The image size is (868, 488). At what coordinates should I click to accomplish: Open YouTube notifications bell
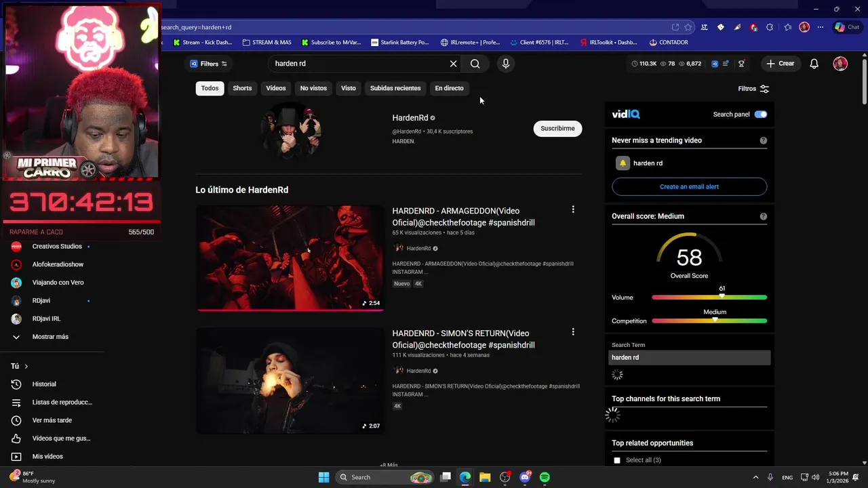point(814,64)
